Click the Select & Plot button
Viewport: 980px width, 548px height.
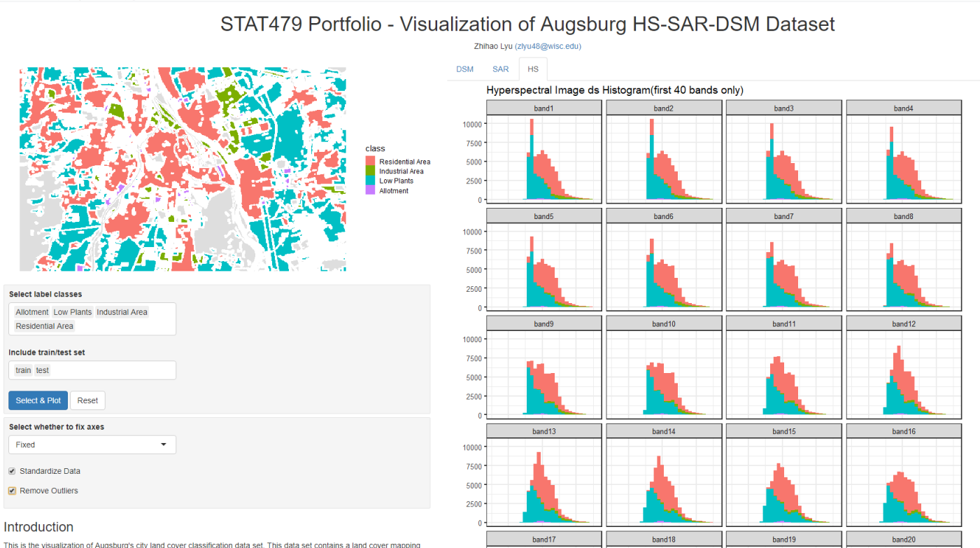click(38, 400)
